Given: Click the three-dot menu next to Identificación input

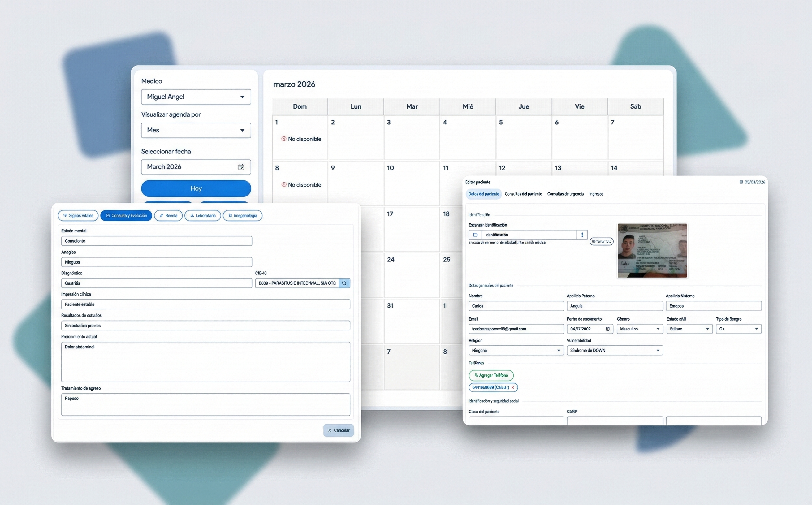Looking at the screenshot, I should [582, 235].
